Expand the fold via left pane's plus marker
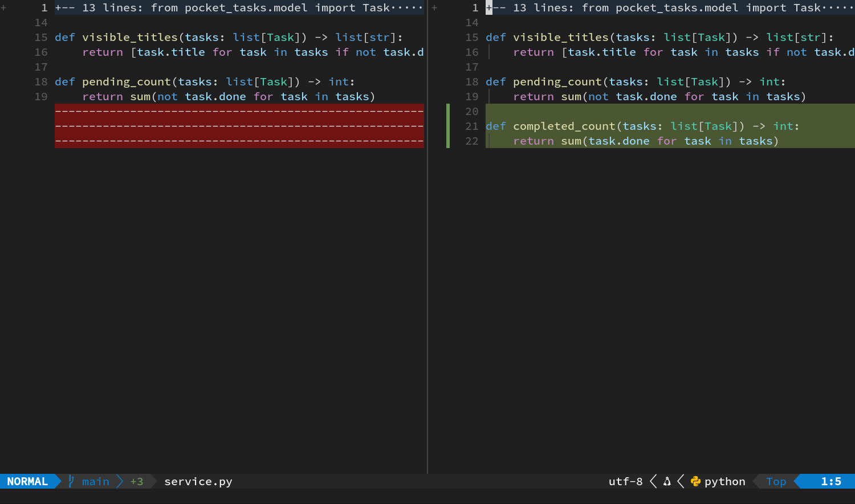The image size is (855, 504). pos(3,8)
